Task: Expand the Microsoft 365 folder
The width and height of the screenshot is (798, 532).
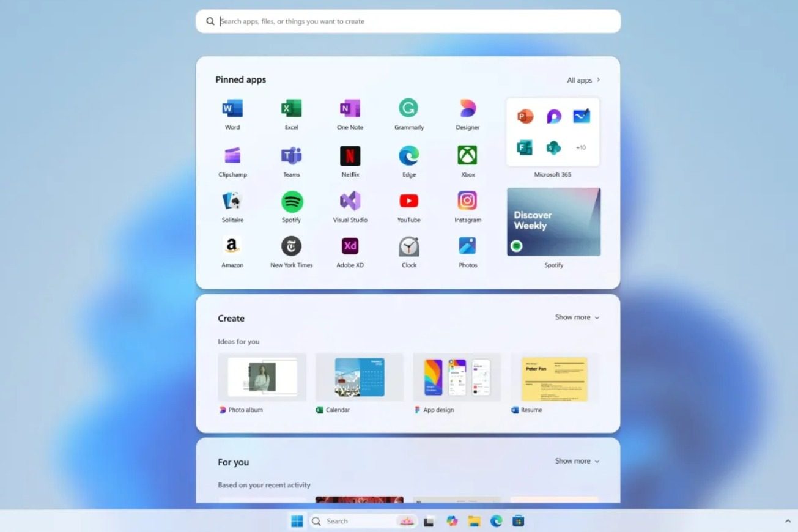Action: pos(553,132)
